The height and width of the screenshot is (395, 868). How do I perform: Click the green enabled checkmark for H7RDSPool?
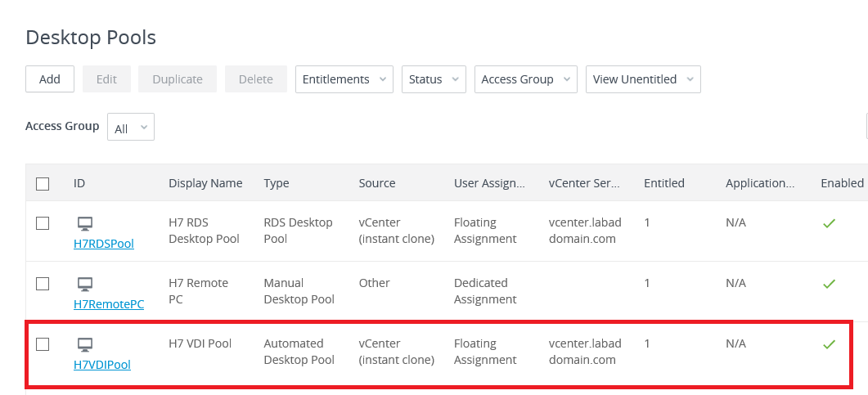coord(829,223)
